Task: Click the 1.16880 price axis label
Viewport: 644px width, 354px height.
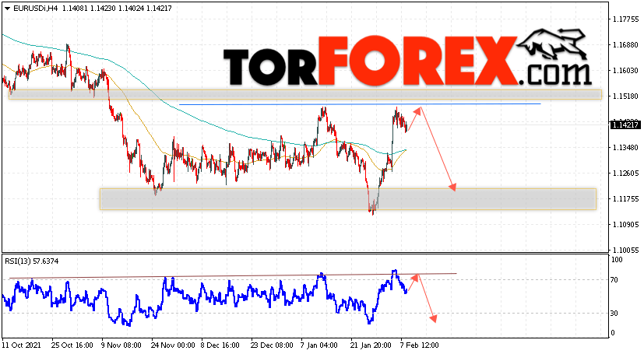Action: click(625, 44)
